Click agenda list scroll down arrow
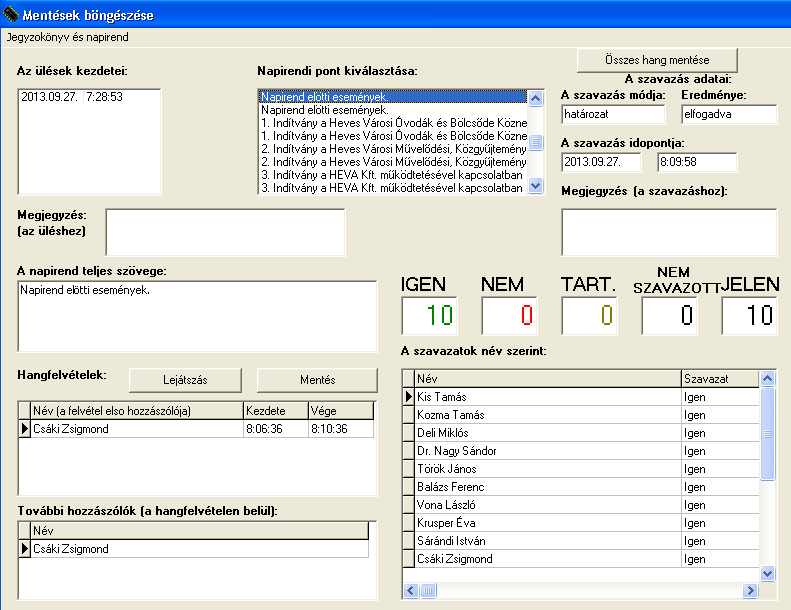 536,185
